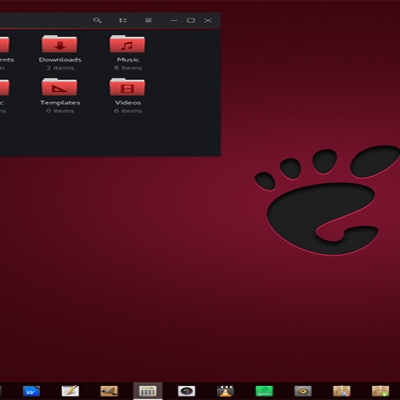This screenshot has width=400, height=400.
Task: Select the Music folder icon
Action: [127, 44]
